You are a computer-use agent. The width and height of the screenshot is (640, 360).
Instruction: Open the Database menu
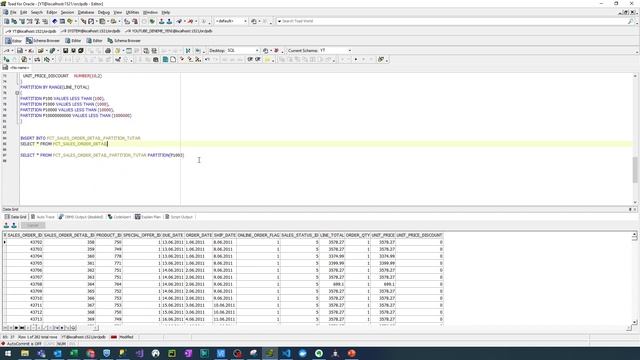86,13
